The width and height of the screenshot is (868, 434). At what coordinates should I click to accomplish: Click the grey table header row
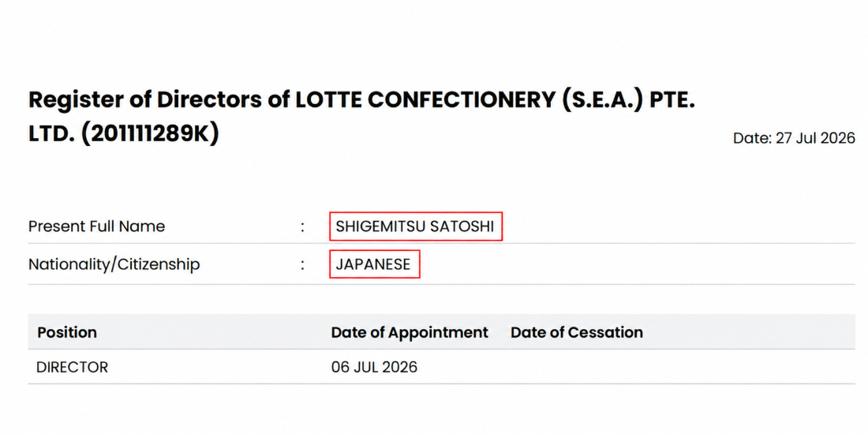pos(441,332)
